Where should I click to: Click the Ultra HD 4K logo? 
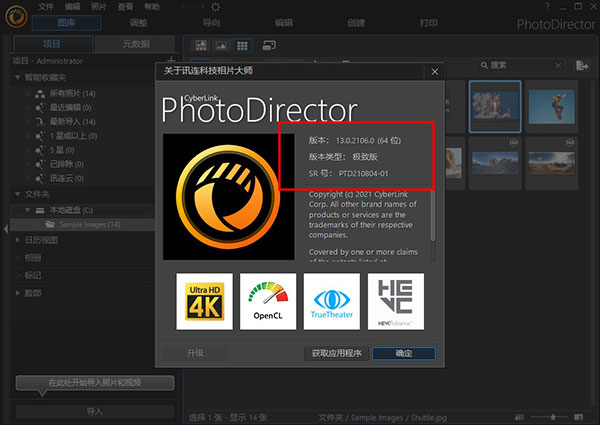point(204,301)
